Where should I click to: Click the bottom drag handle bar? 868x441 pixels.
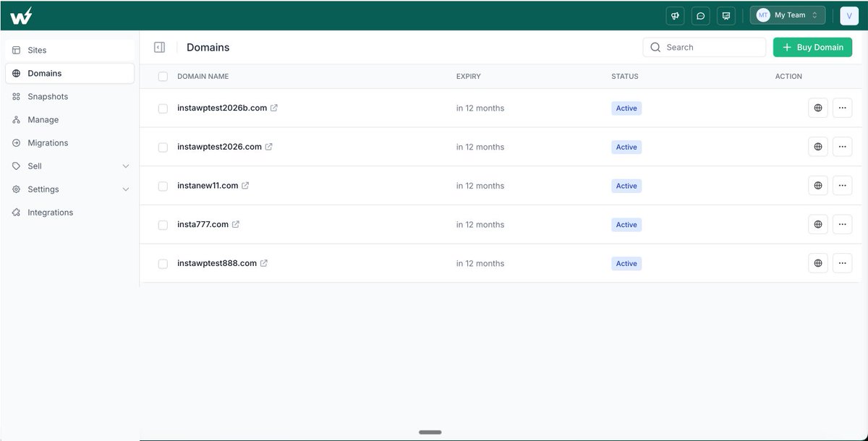430,432
